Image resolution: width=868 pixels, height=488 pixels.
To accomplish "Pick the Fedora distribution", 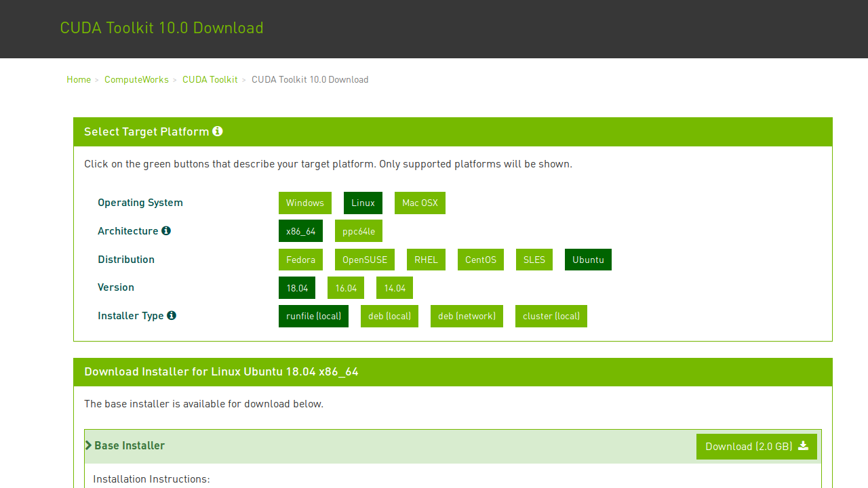I will [x=300, y=260].
